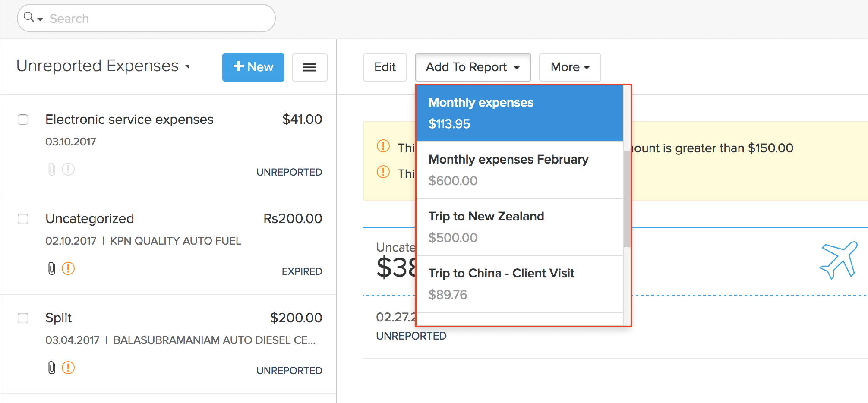
Task: Select the Electronic service expenses checkbox
Action: tap(23, 120)
